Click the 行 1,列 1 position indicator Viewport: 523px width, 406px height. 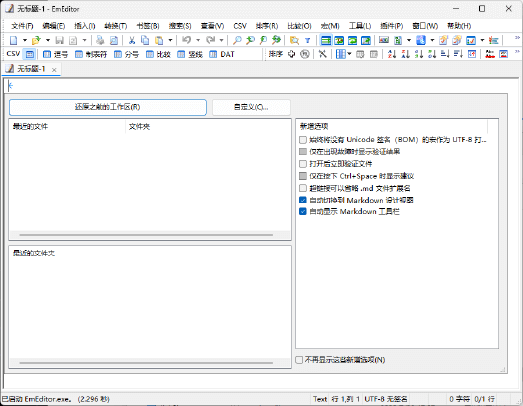point(346,399)
